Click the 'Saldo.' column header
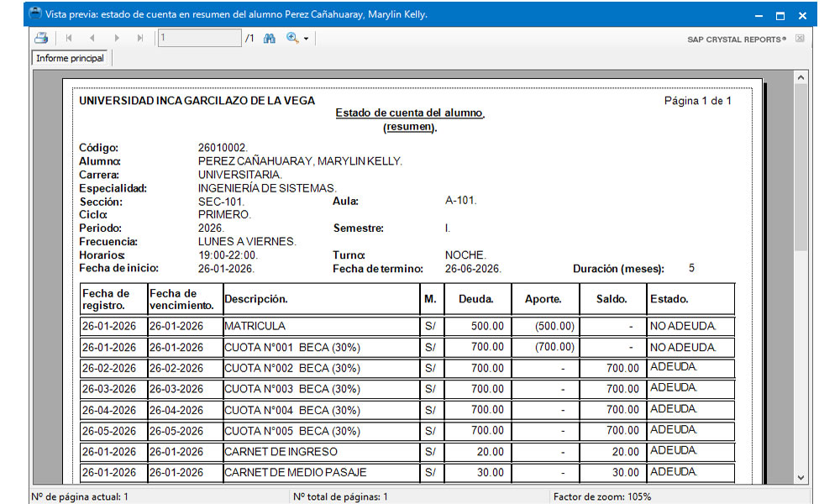This screenshot has height=504, width=840. (x=612, y=299)
